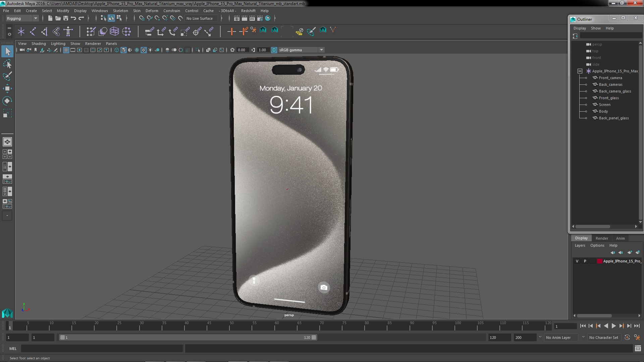Screen dimensions: 644x362
Task: Open the No Live Surface field
Action: (202, 18)
